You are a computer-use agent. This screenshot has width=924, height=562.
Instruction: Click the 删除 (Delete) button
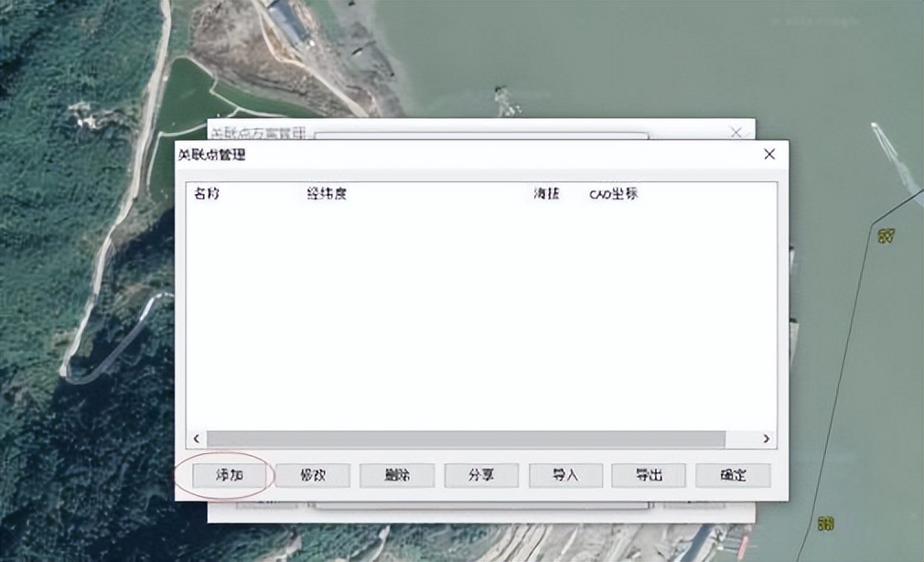point(397,475)
